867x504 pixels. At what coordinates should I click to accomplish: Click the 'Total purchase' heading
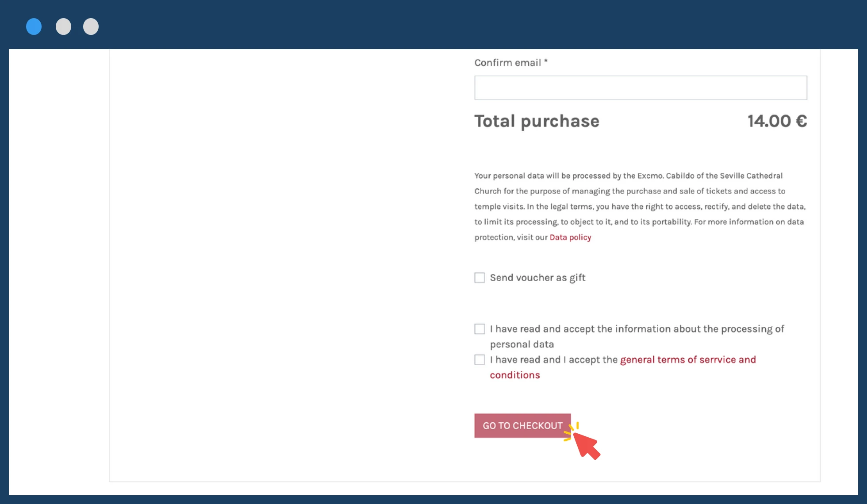click(536, 121)
